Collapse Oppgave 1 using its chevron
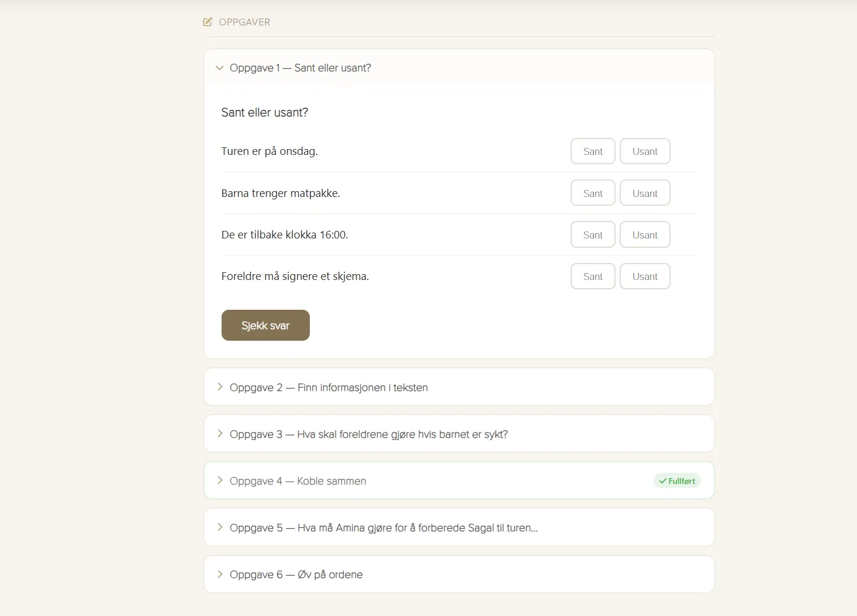The height and width of the screenshot is (616, 857). pyautogui.click(x=220, y=68)
